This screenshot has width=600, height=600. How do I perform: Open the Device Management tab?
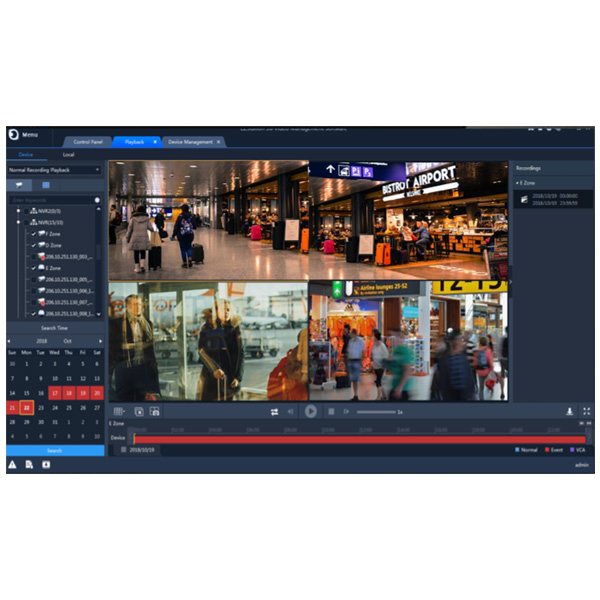189,142
